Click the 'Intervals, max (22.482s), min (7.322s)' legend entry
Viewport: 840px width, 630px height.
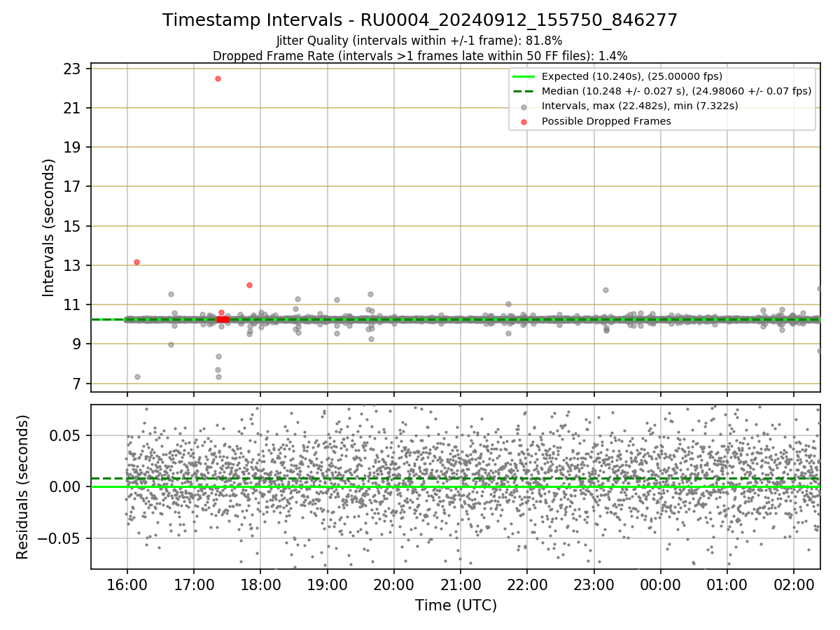click(640, 106)
